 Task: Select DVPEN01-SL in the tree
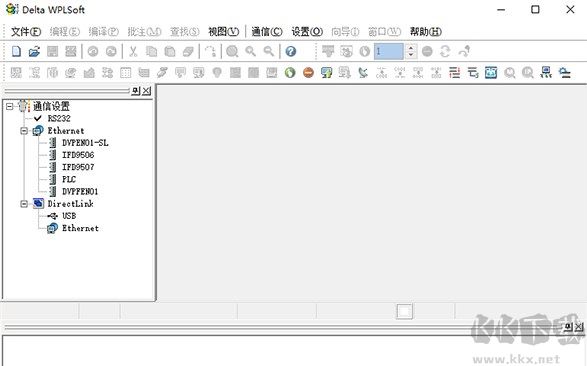[x=85, y=143]
